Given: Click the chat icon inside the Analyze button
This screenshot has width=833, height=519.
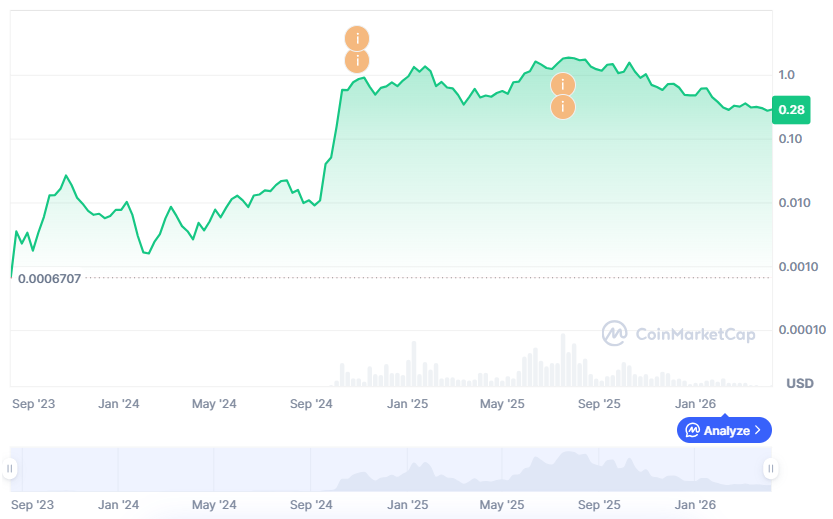Looking at the screenshot, I should tap(692, 430).
